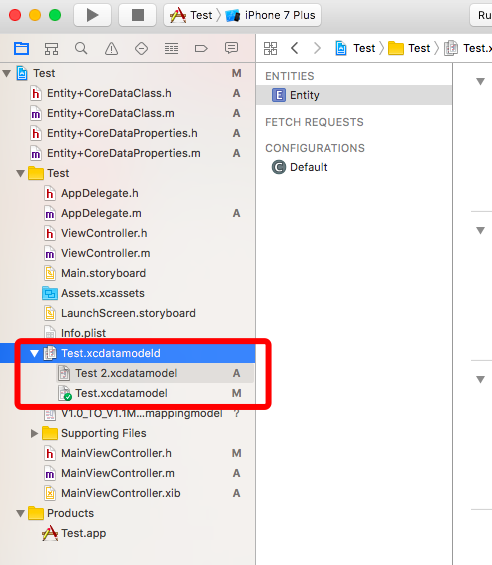The image size is (492, 565).
Task: Open the Issue navigator warning icon
Action: pyautogui.click(x=111, y=48)
